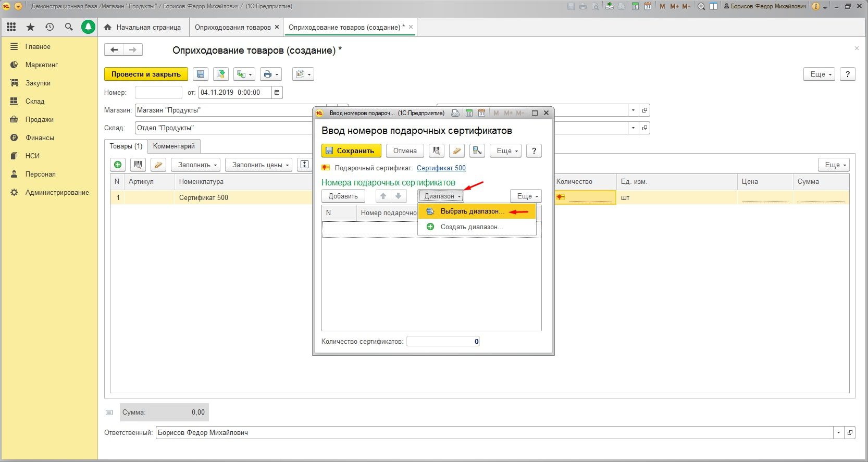
Task: Click the barcode search icon in dialog
Action: pyautogui.click(x=437, y=151)
